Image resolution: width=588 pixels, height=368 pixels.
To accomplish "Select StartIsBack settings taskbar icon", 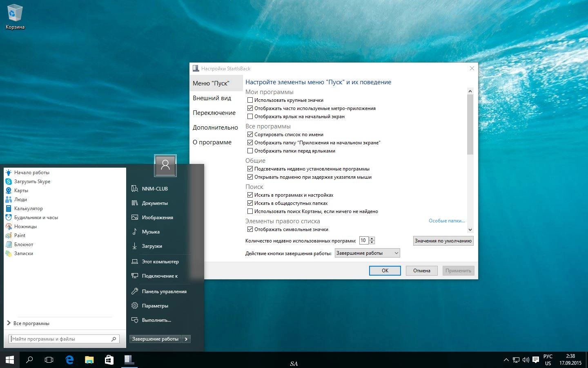I will 129,360.
